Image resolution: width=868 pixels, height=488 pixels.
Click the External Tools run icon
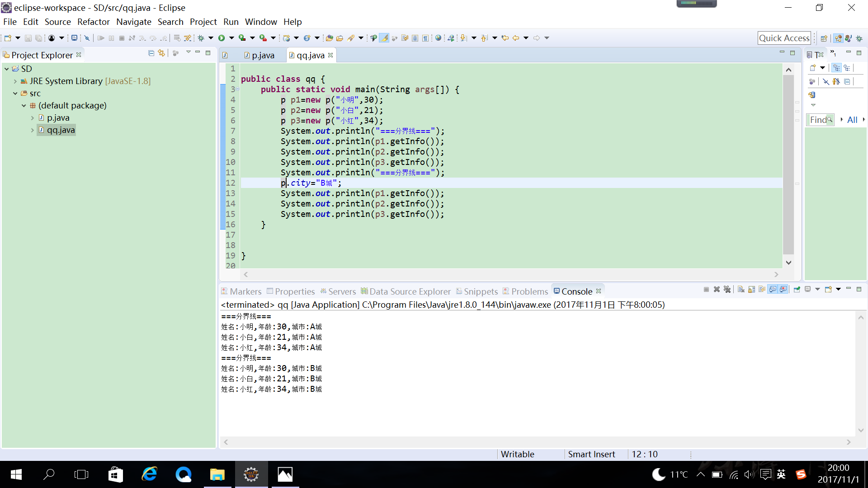pyautogui.click(x=263, y=38)
